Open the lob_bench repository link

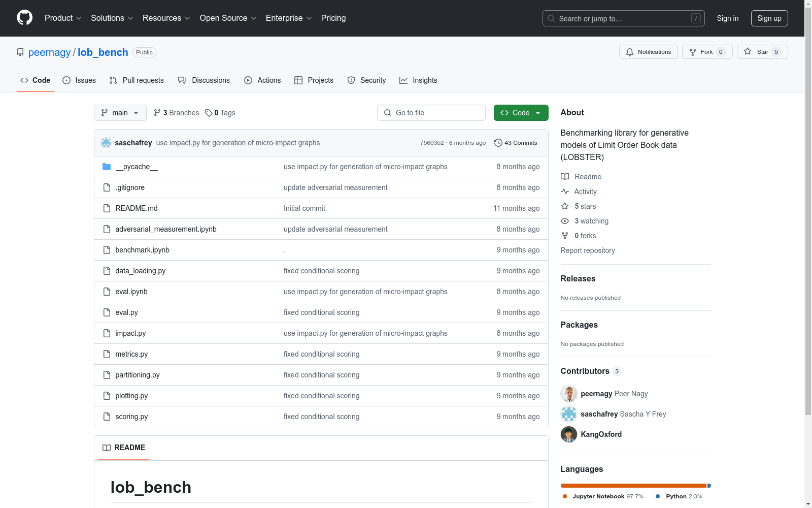pyautogui.click(x=103, y=52)
